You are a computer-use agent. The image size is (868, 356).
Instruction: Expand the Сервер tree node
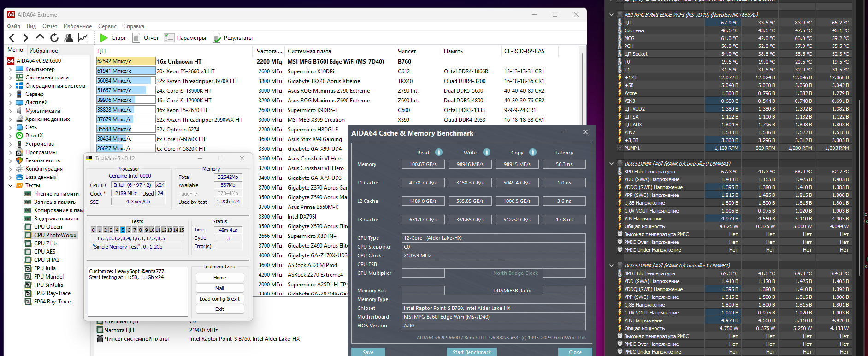11,94
